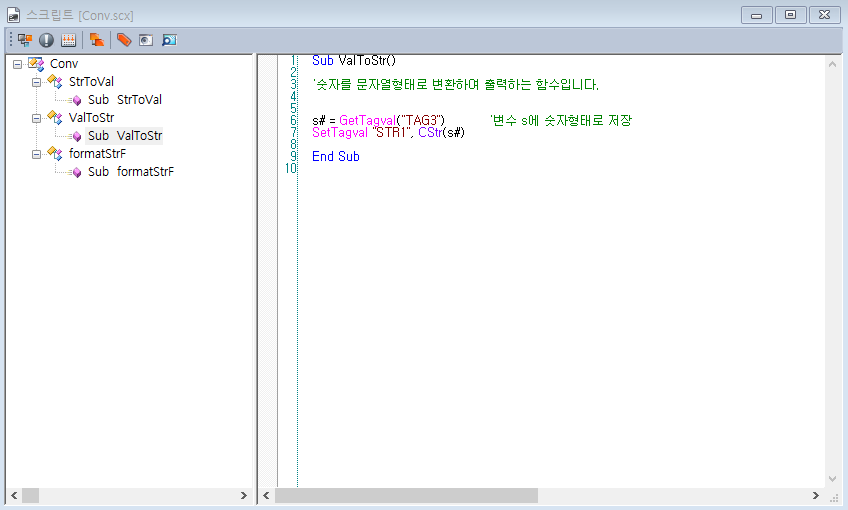Click the green comment on line 6
The width and height of the screenshot is (848, 510).
(x=560, y=120)
